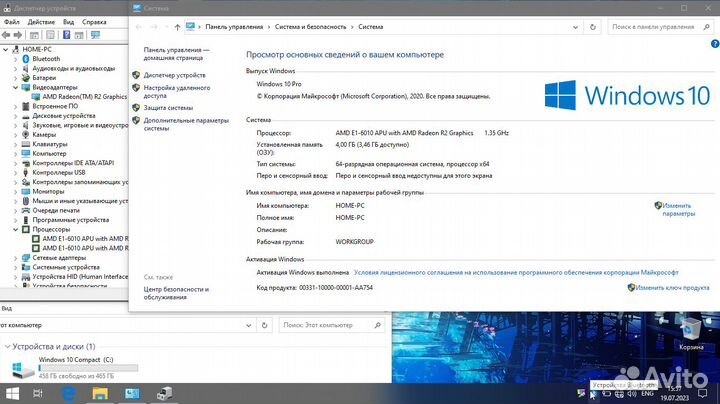Viewport: 720px width, 404px height.
Task: Toggle console tree button in Device Manager toolbar
Action: click(x=34, y=35)
